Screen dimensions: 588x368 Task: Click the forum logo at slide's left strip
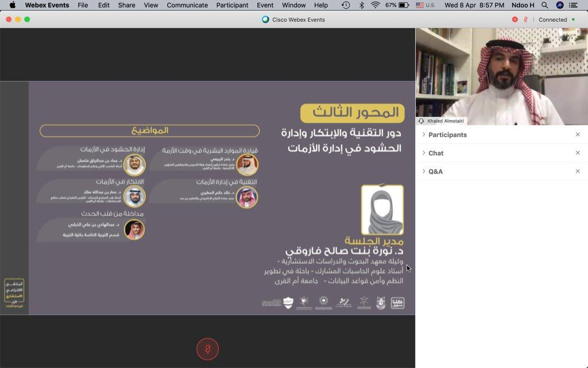click(14, 292)
